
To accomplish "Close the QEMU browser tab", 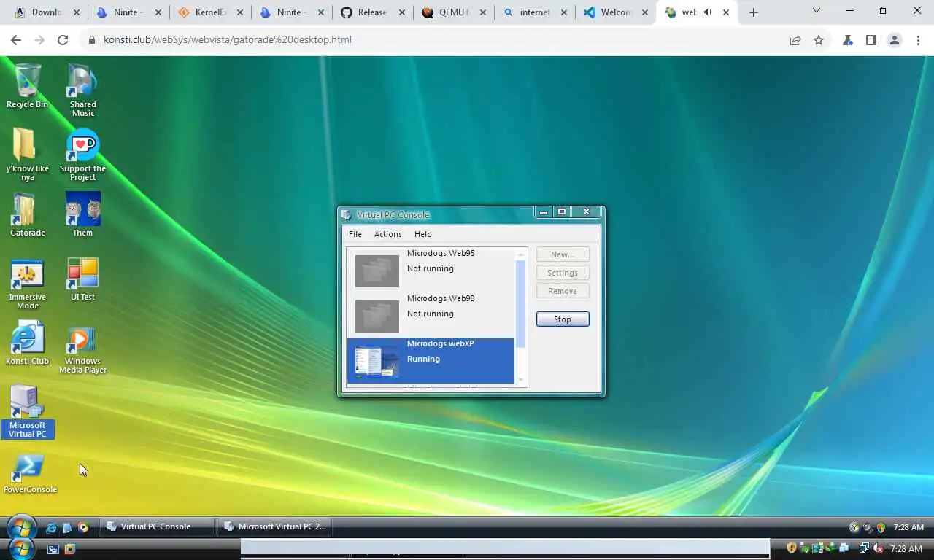I will pyautogui.click(x=482, y=12).
